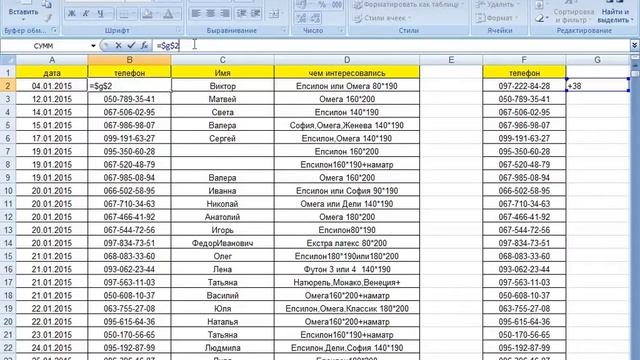Click the date cell 23.01.2015
640x360 pixels.
52,335
